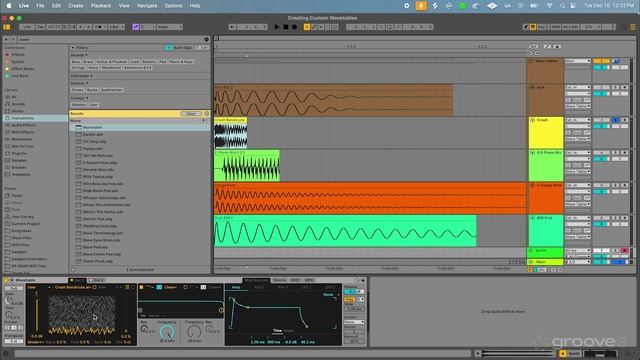The image size is (640, 360).
Task: Open the Create menu
Action: [76, 6]
